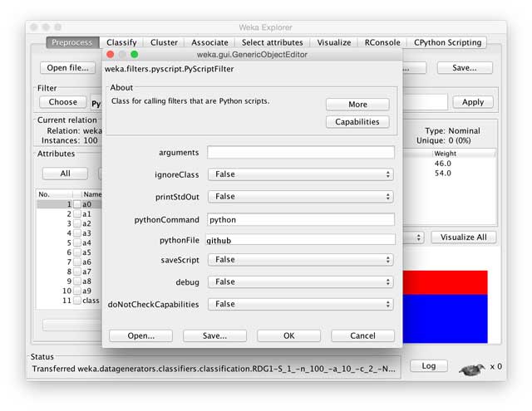This screenshot has width=532, height=411.
Task: Open the RConsole tab
Action: pyautogui.click(x=382, y=42)
